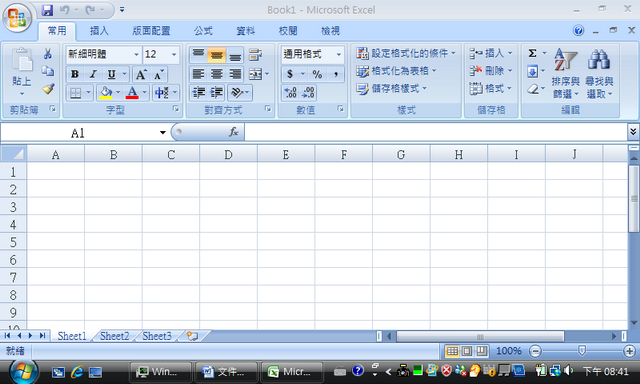Screen dimensions: 640x384
Task: Click the 刪除 delete cells button
Action: coord(490,71)
